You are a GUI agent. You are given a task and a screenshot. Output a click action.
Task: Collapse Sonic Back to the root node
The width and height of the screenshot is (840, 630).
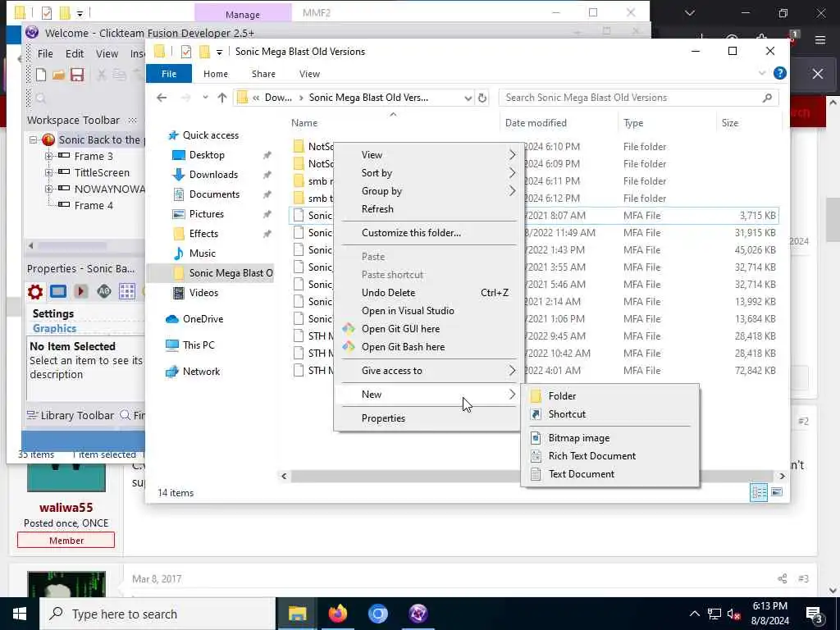pos(33,139)
